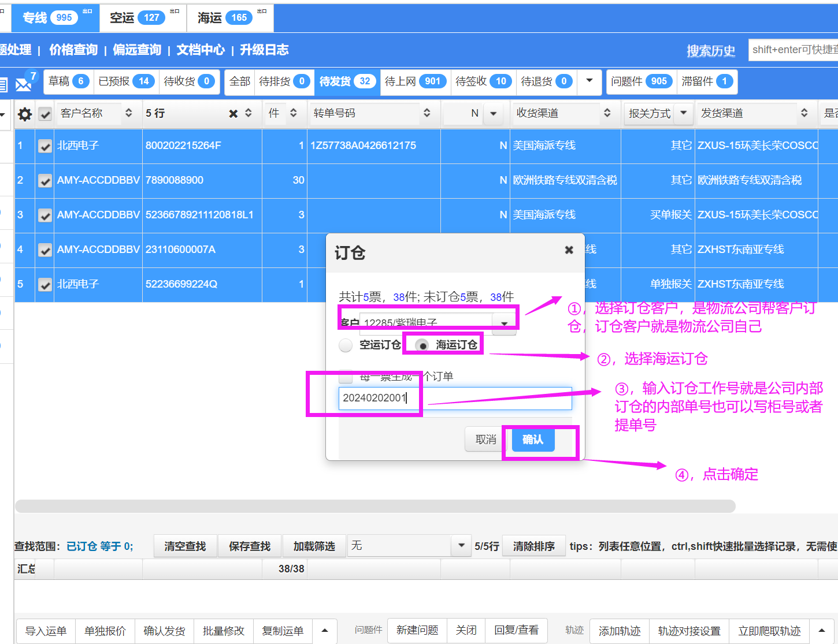Click the horizontal scrollbar under table
The image size is (838, 644).
pos(374,507)
